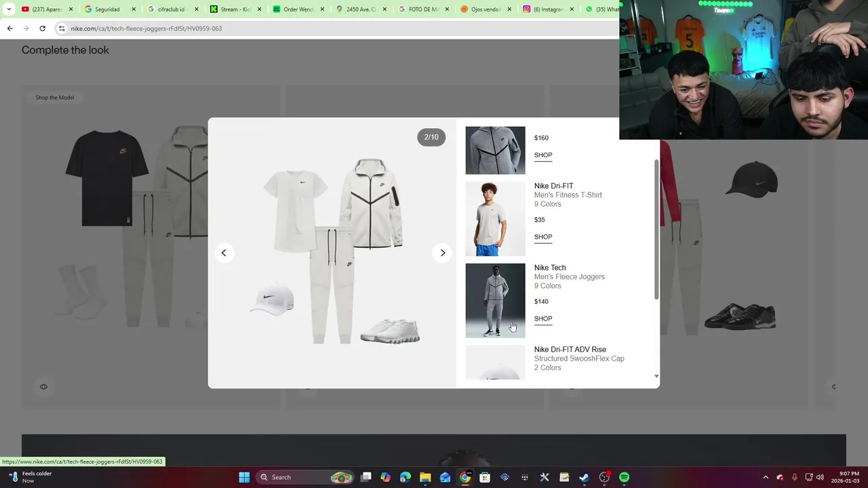Click Men's Fleece Joggers subtitle

[570, 277]
